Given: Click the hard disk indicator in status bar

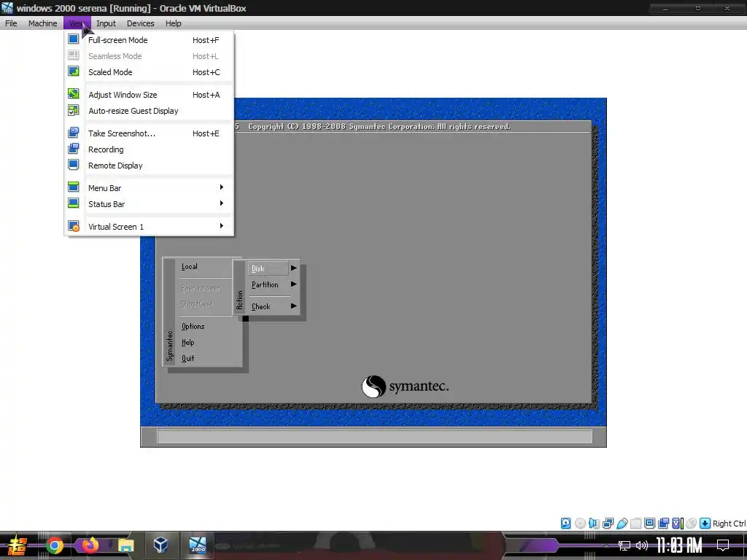Looking at the screenshot, I should pyautogui.click(x=565, y=524).
